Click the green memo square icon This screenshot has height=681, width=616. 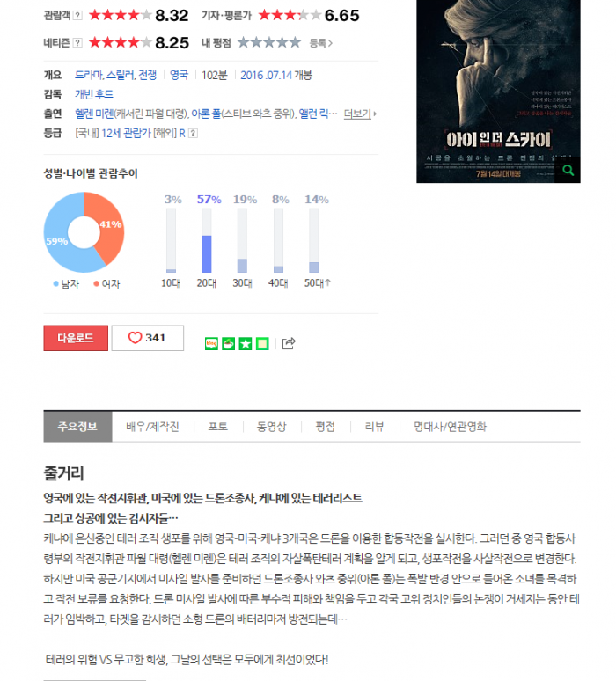point(262,344)
